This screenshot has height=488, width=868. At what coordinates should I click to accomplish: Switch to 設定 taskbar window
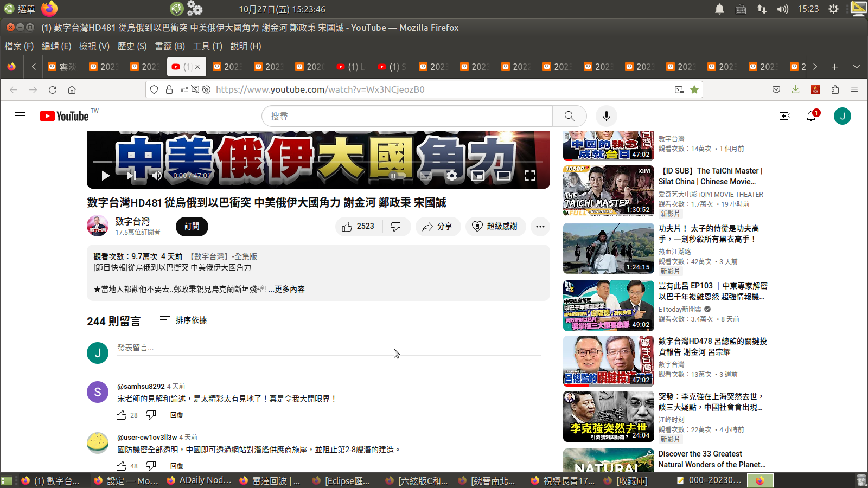pos(126,480)
